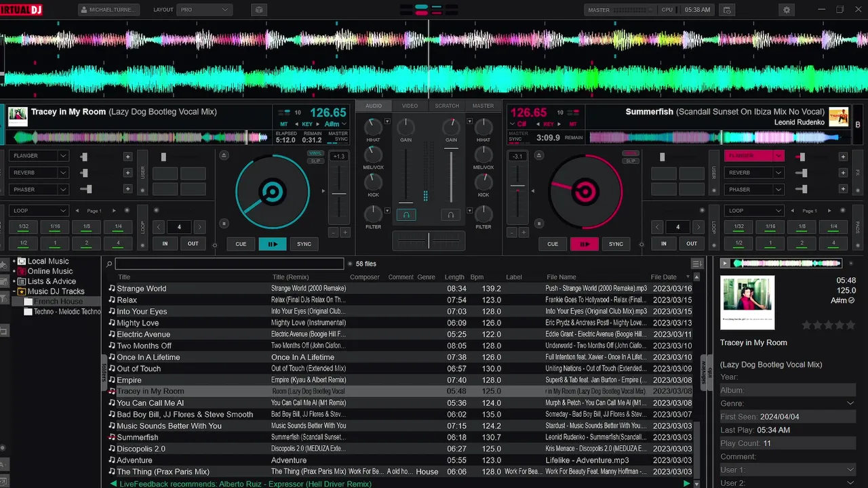
Task: Open the clock settings icon beside the time
Action: point(727,10)
